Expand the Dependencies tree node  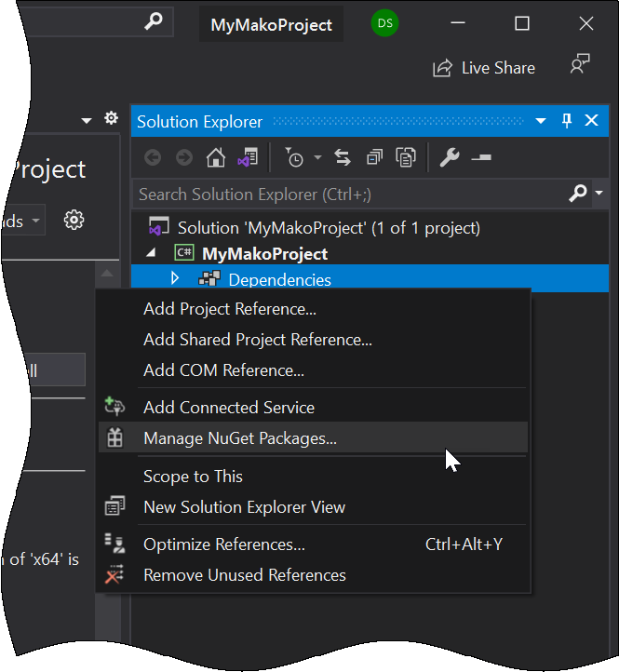click(175, 278)
